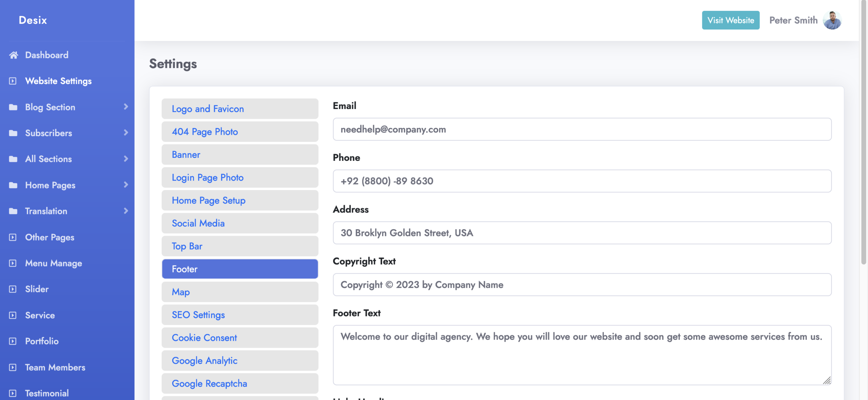Screen dimensions: 868x400
Task: Click the Menu Manage sidebar icon
Action: click(13, 263)
